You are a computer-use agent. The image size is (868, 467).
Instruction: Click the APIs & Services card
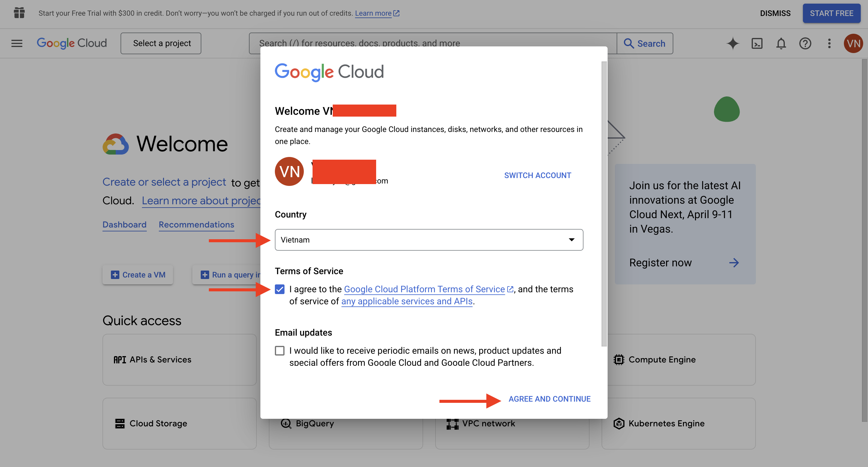pyautogui.click(x=180, y=359)
